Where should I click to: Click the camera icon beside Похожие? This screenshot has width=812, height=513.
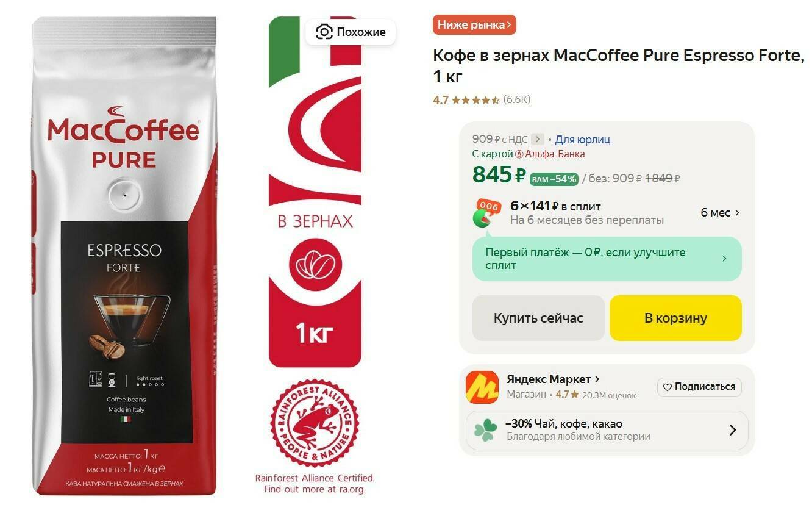pos(324,32)
